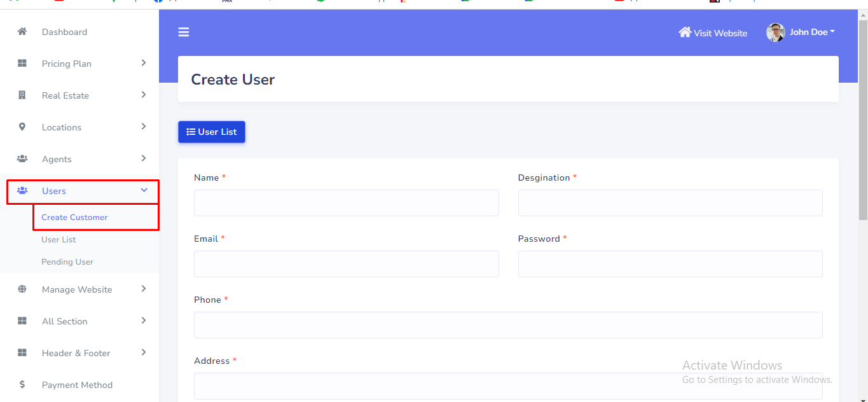The width and height of the screenshot is (868, 402).
Task: Open User List in the sidebar submenu
Action: [59, 240]
